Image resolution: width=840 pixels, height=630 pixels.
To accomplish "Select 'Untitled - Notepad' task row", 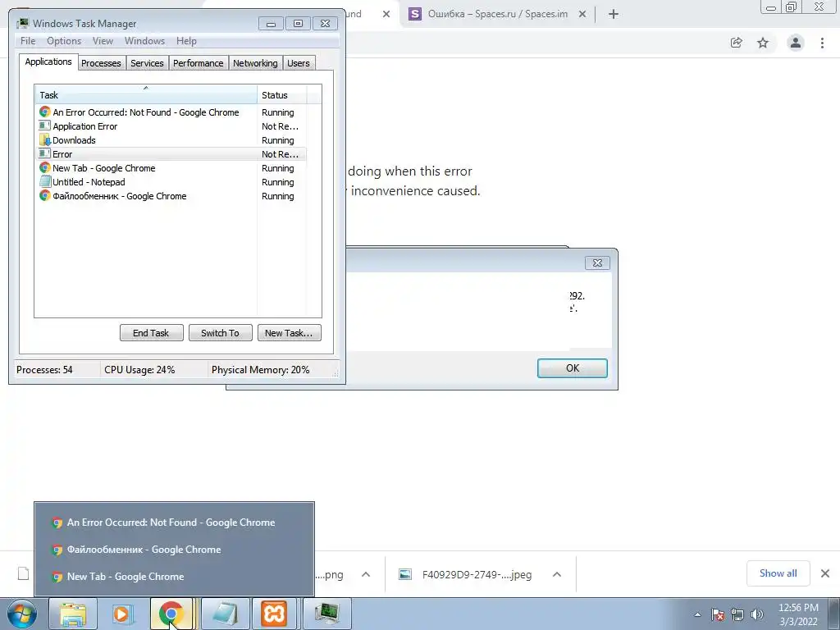I will (x=171, y=182).
